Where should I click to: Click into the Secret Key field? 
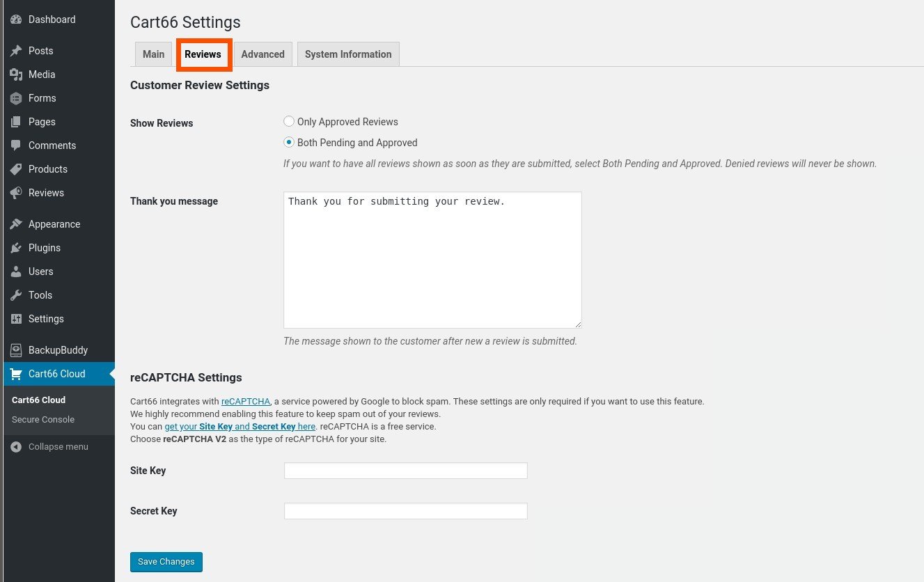[x=406, y=511]
